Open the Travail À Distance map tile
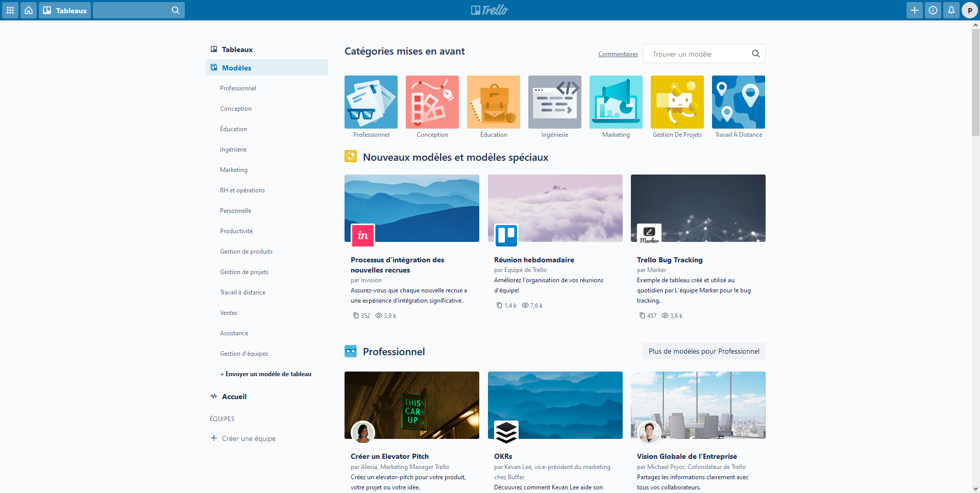980x493 pixels. pos(739,102)
